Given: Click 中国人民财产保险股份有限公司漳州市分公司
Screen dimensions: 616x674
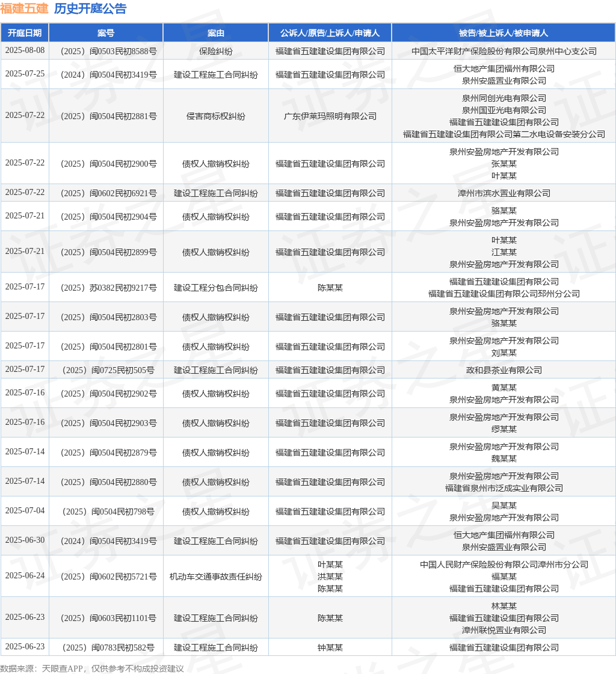Looking at the screenshot, I should click(504, 565).
